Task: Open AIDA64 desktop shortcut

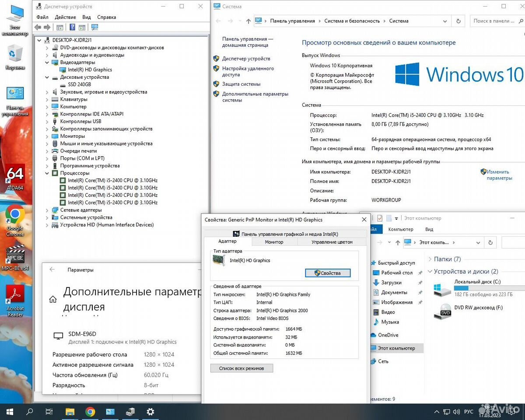Action: pyautogui.click(x=15, y=177)
